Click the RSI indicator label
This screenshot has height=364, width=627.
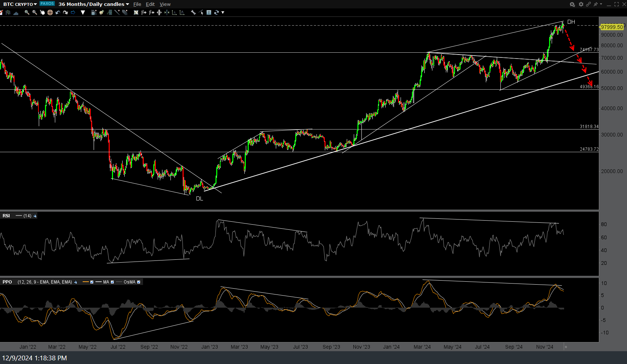(x=6, y=216)
